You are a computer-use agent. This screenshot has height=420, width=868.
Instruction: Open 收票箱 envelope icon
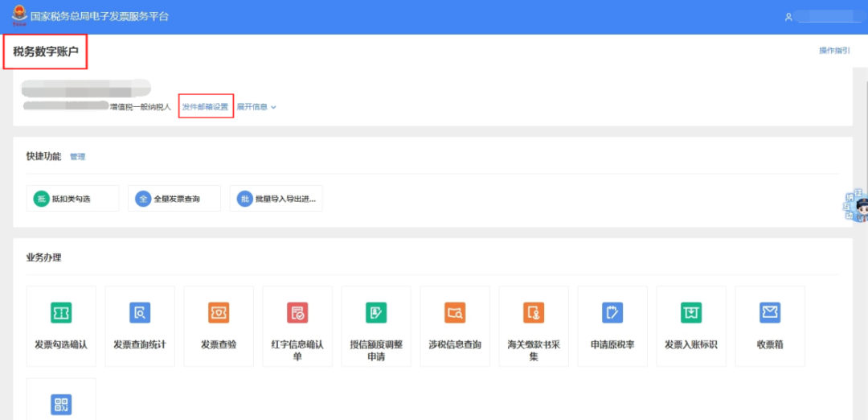[770, 313]
